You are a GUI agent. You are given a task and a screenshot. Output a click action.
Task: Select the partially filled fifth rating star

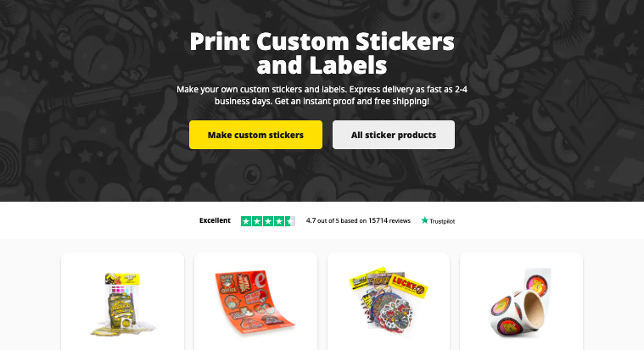(290, 221)
